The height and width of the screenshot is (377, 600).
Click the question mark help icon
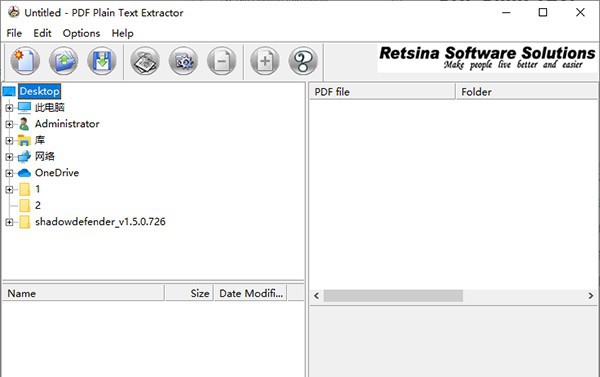(303, 61)
